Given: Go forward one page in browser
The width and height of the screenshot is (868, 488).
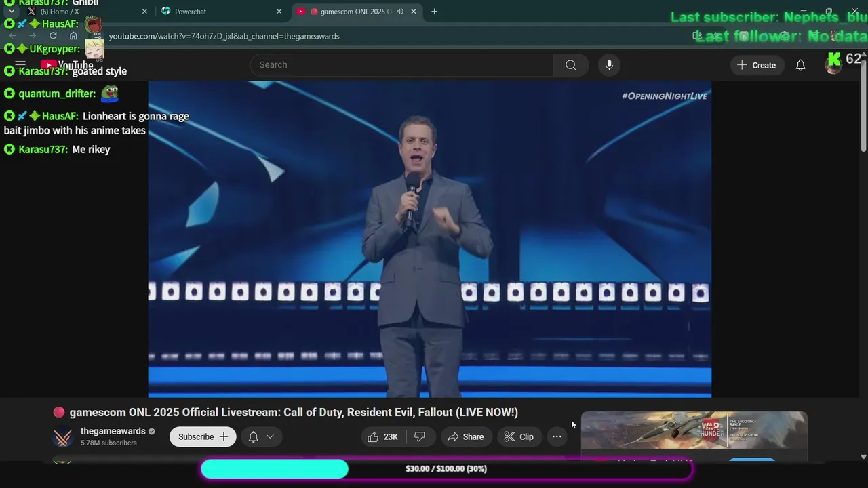Looking at the screenshot, I should tap(33, 36).
